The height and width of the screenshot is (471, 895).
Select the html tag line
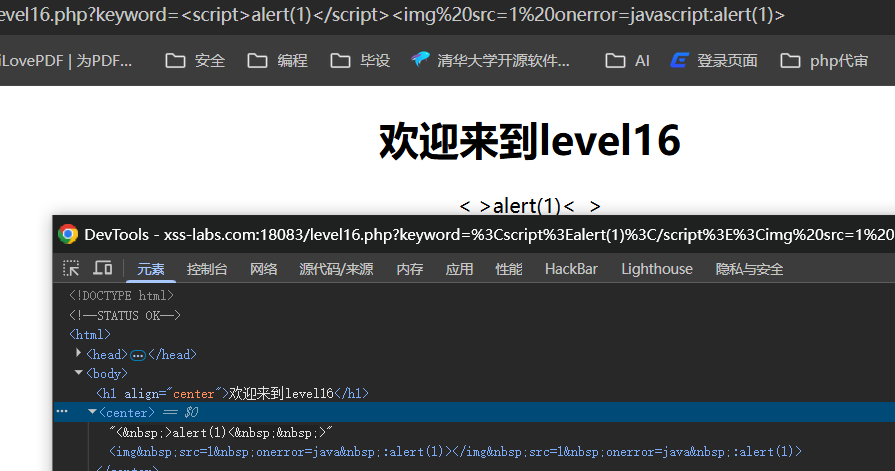90,335
